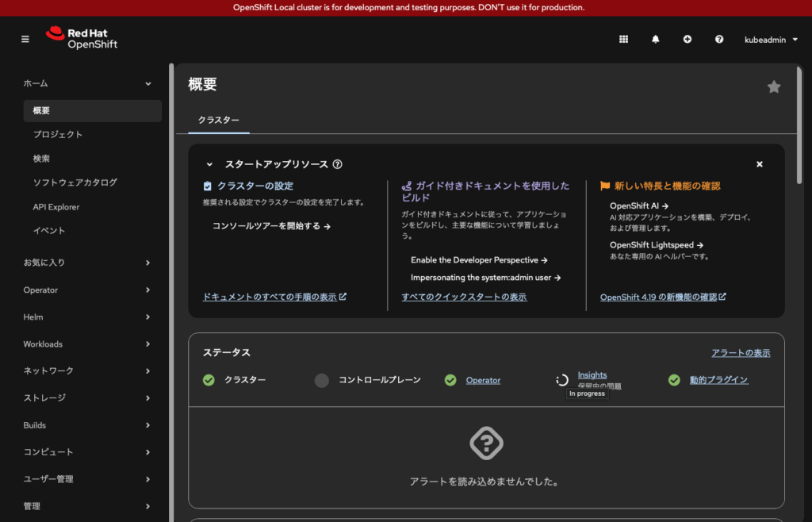Open the application launcher grid icon
This screenshot has width=812, height=522.
coord(623,39)
